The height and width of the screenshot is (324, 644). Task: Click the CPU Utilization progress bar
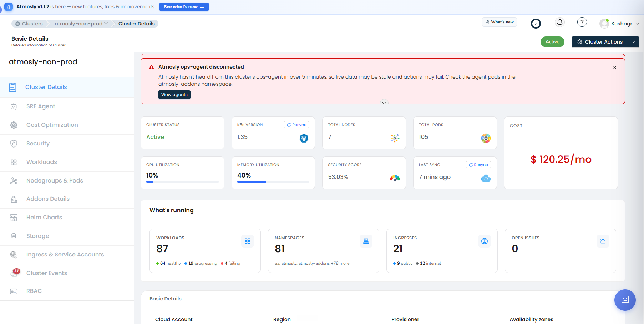(182, 182)
